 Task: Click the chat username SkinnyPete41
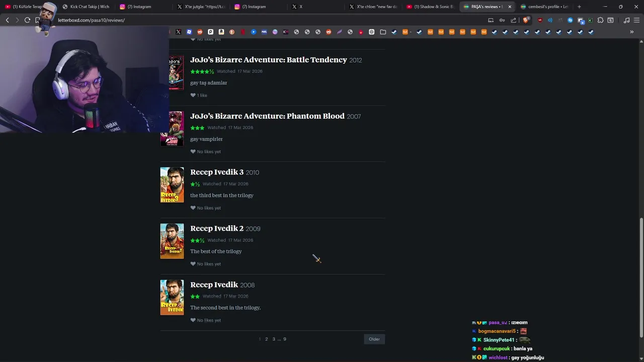pyautogui.click(x=499, y=340)
